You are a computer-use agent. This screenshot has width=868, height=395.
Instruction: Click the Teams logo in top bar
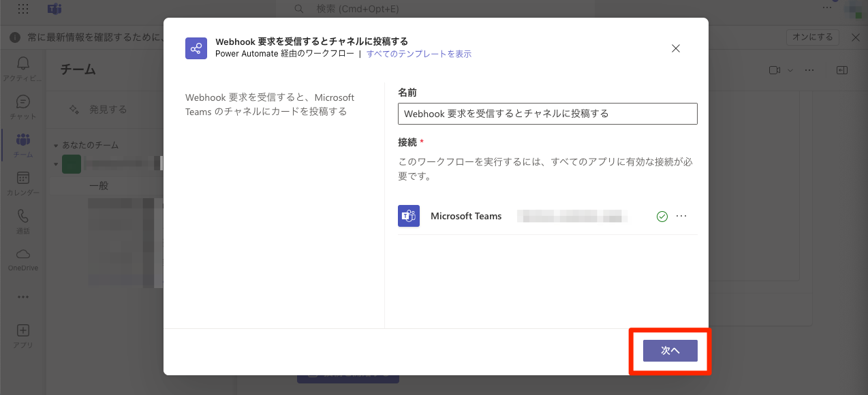pos(55,9)
